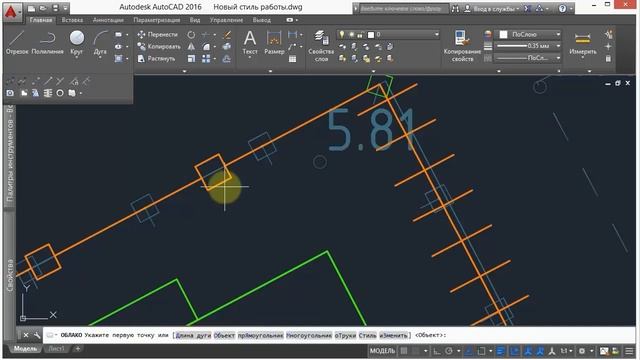Toggle МОДЕЛЬ space button in status bar
The image size is (640, 360).
coord(382,351)
